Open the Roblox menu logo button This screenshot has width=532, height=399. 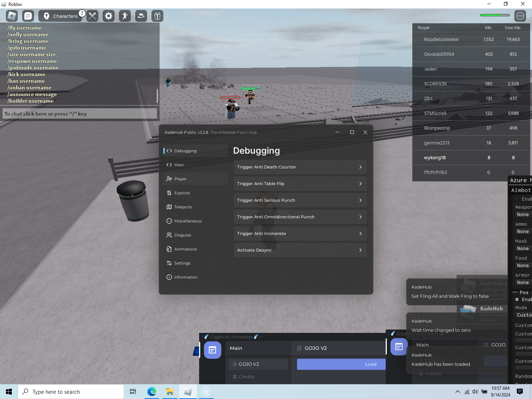pos(12,16)
